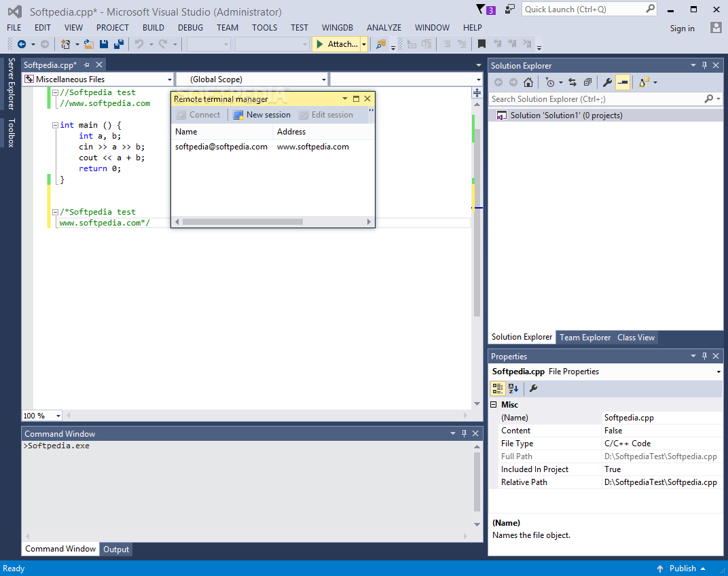This screenshot has width=728, height=576.
Task: Navigate backward with the blue arrow
Action: 21,44
